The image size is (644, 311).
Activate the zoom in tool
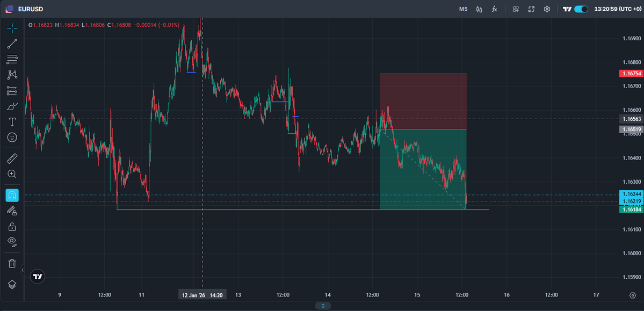pyautogui.click(x=12, y=174)
